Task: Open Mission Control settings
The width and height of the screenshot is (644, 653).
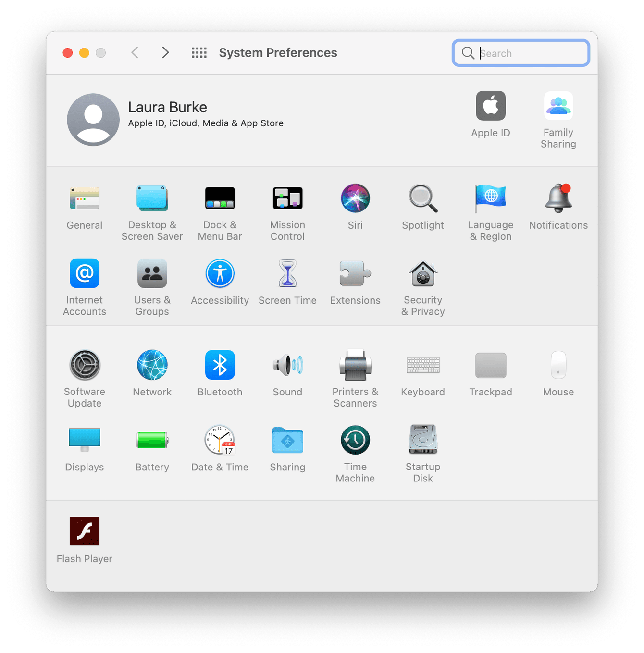Action: click(x=287, y=198)
